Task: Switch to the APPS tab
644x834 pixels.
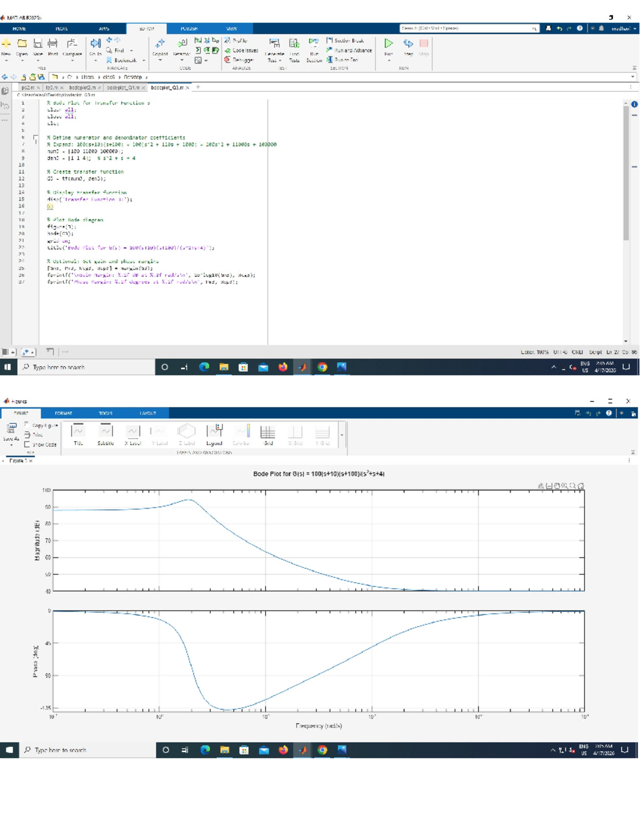Action: pyautogui.click(x=104, y=28)
